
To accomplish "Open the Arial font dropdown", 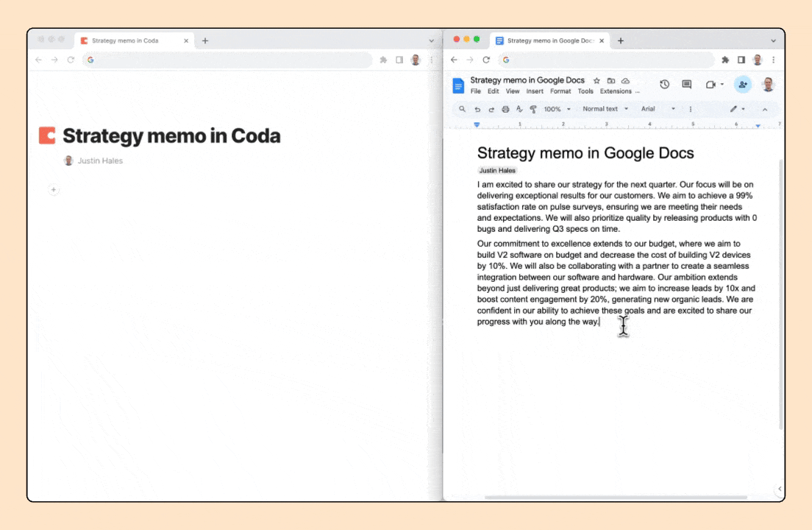I will coord(658,109).
